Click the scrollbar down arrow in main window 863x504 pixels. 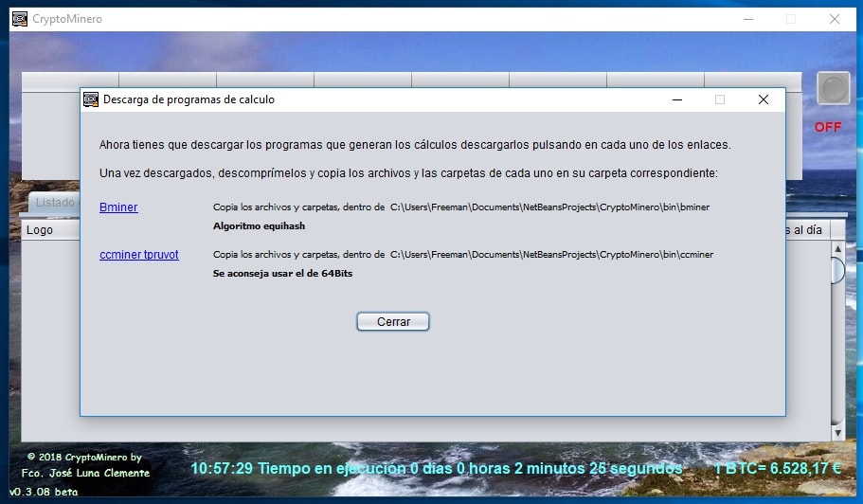pyautogui.click(x=837, y=433)
